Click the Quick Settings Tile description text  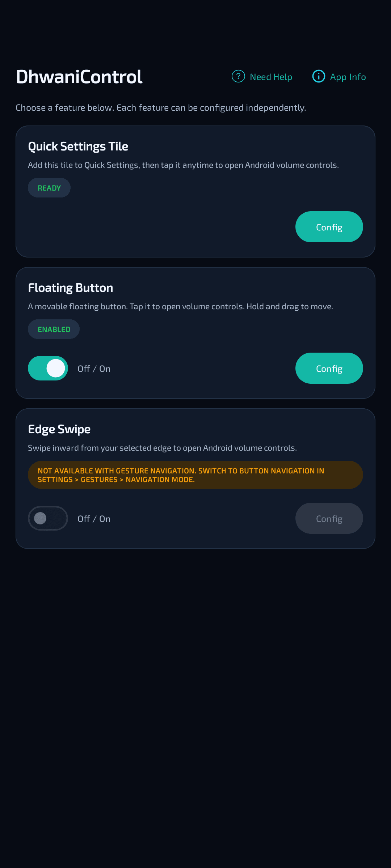click(184, 165)
